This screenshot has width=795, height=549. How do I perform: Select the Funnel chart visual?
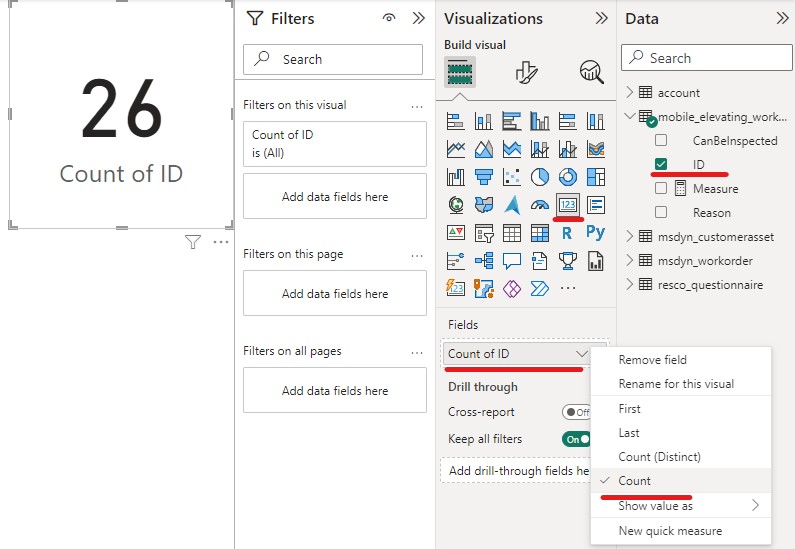[484, 177]
